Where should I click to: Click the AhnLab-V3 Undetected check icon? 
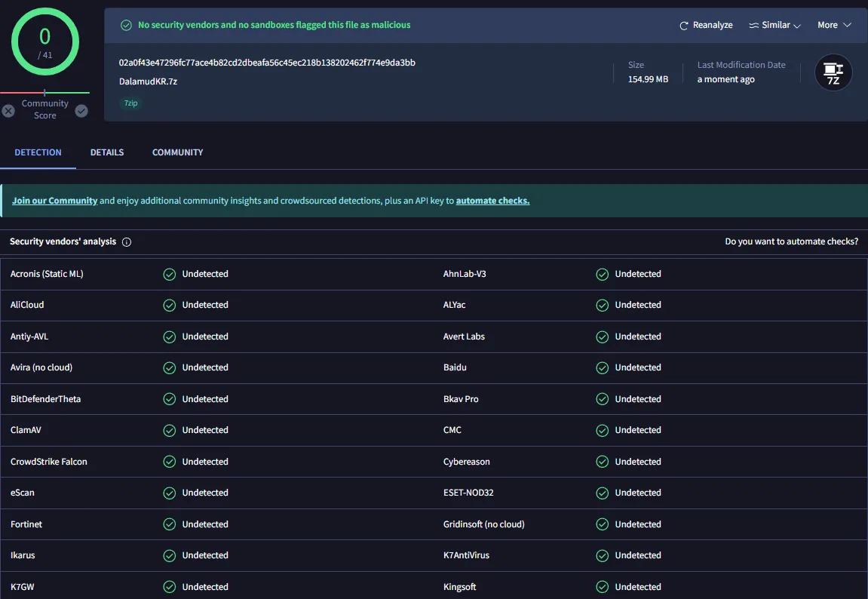603,274
